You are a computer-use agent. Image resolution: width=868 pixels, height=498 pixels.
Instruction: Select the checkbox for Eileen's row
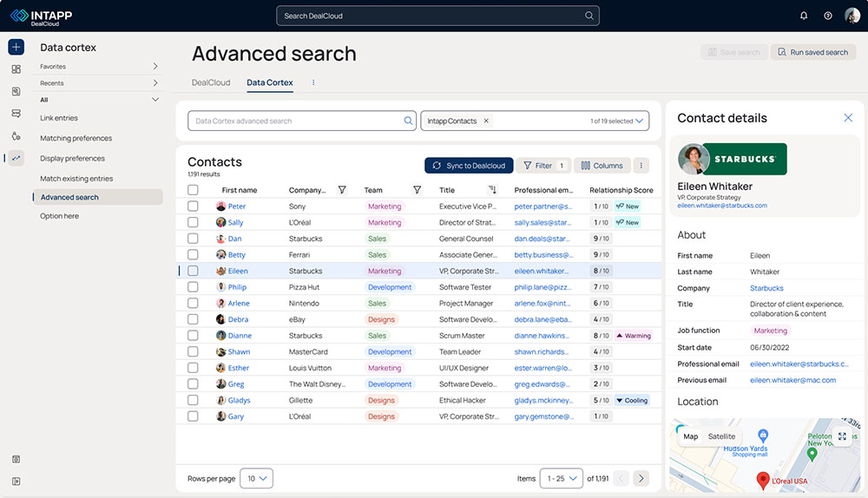tap(193, 271)
